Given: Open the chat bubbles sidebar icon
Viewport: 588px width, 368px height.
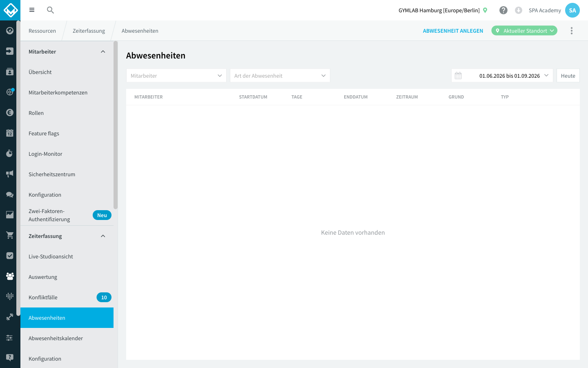Looking at the screenshot, I should pyautogui.click(x=10, y=194).
